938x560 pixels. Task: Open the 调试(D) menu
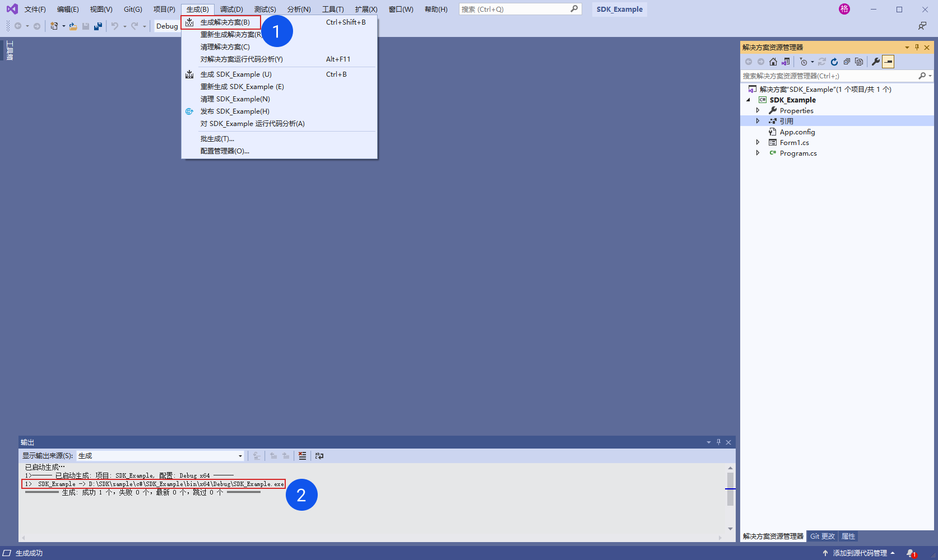tap(231, 9)
